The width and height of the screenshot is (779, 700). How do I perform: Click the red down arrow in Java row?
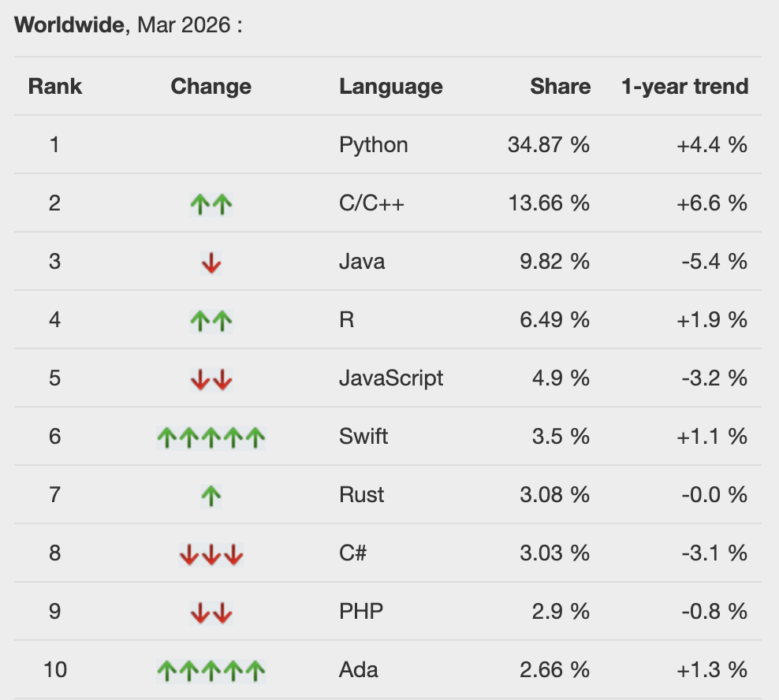[x=211, y=262]
